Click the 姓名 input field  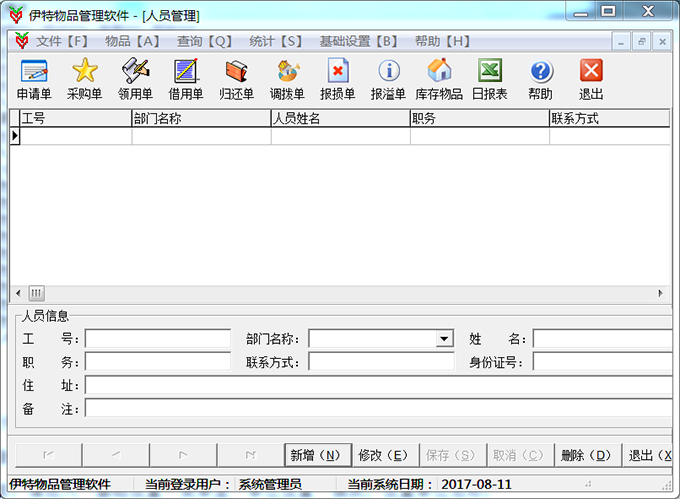click(x=603, y=339)
